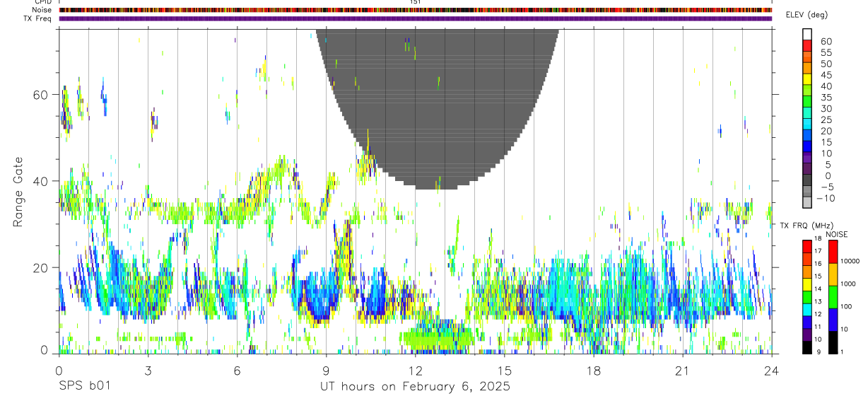Click the white top segment of ELEV color scale
This screenshot has width=868, height=401.
[x=807, y=35]
